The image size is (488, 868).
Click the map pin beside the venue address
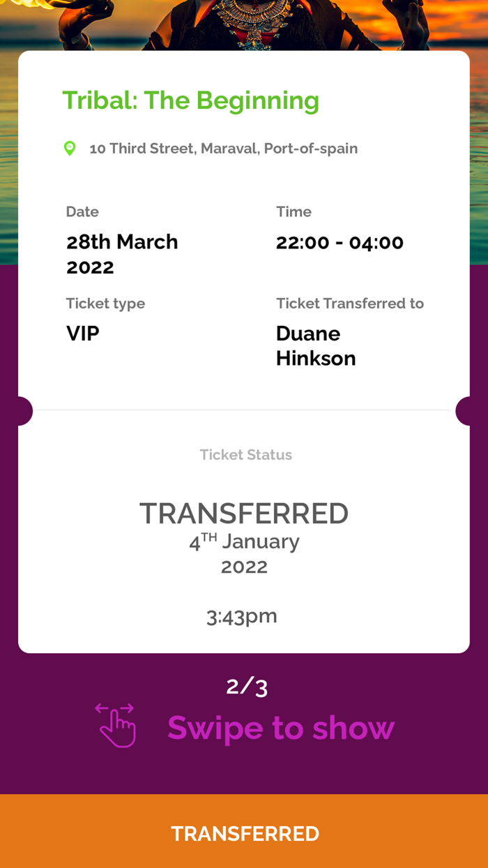coord(70,148)
